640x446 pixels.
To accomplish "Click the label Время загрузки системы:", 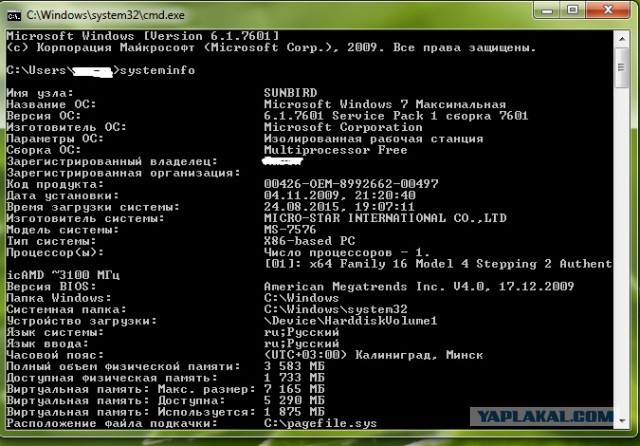I will click(x=93, y=207).
